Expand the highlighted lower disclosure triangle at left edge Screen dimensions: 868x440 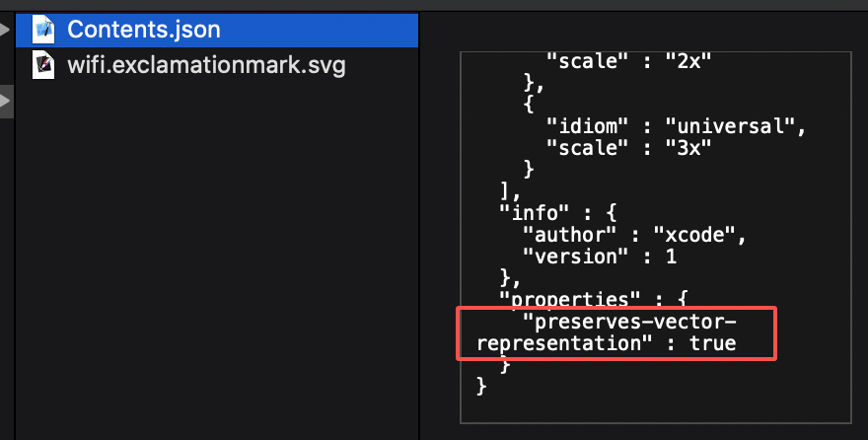tap(6, 101)
